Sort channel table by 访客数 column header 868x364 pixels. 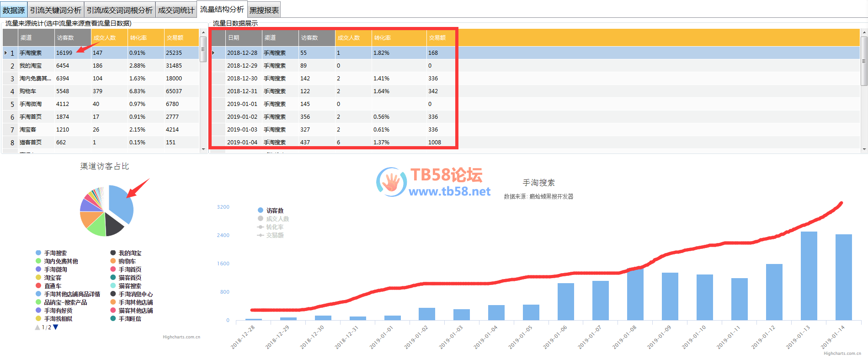(x=72, y=37)
